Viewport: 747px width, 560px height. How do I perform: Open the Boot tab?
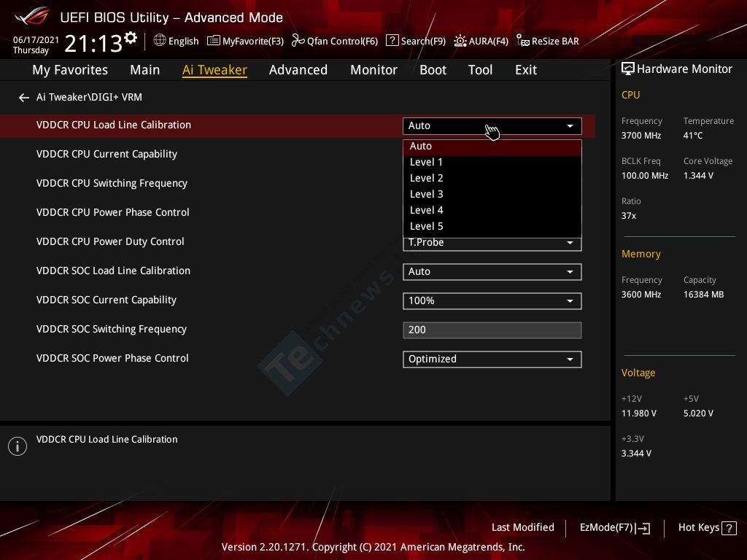pyautogui.click(x=433, y=70)
